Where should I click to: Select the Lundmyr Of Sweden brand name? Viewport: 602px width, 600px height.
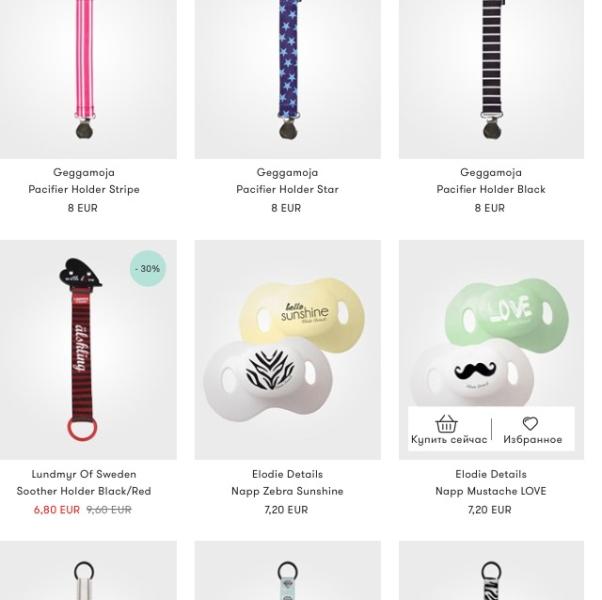84,474
